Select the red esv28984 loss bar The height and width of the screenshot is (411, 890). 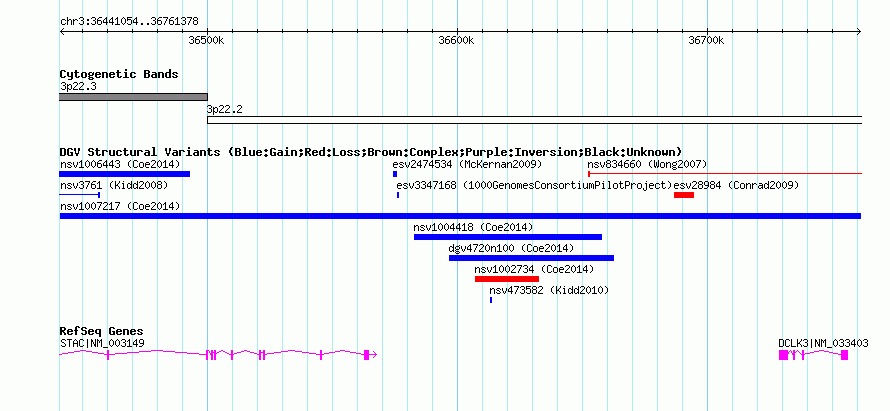click(x=684, y=195)
